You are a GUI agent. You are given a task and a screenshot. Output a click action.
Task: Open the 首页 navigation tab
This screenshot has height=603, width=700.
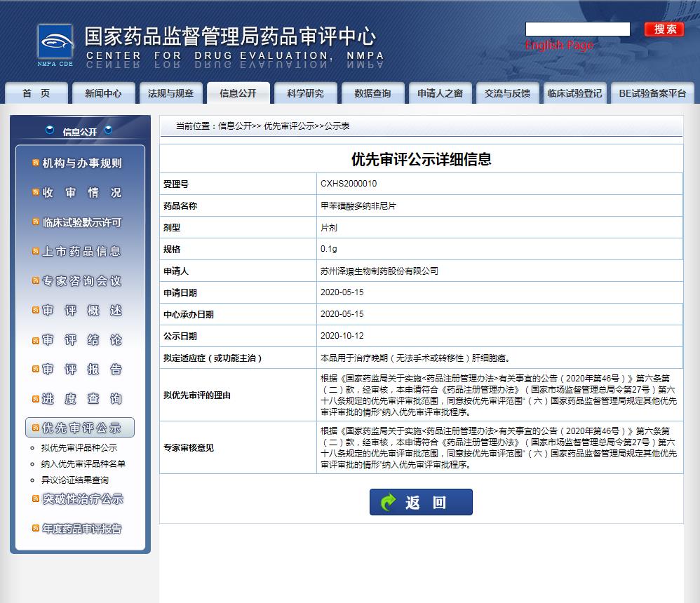36,93
